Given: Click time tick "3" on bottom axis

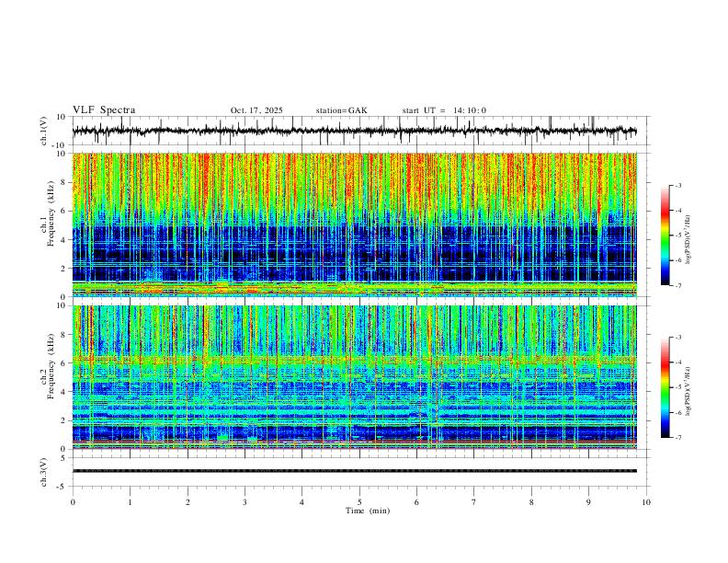Looking at the screenshot, I should pos(245,502).
